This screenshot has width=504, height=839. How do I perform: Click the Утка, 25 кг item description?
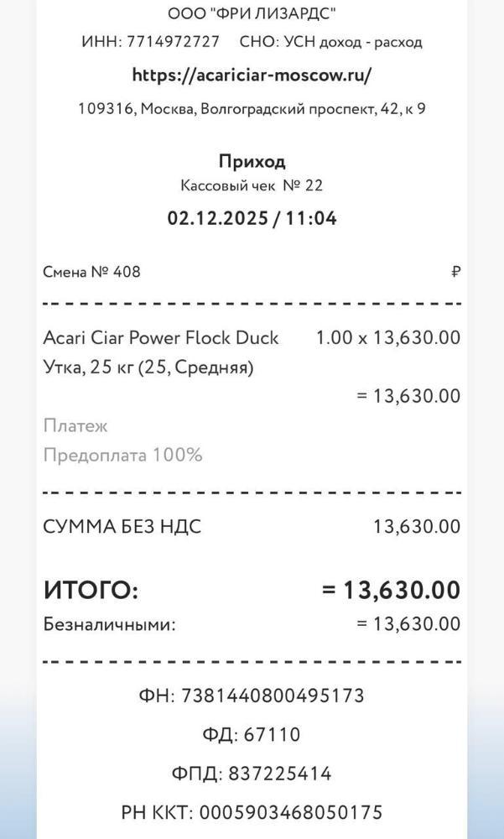click(x=148, y=367)
